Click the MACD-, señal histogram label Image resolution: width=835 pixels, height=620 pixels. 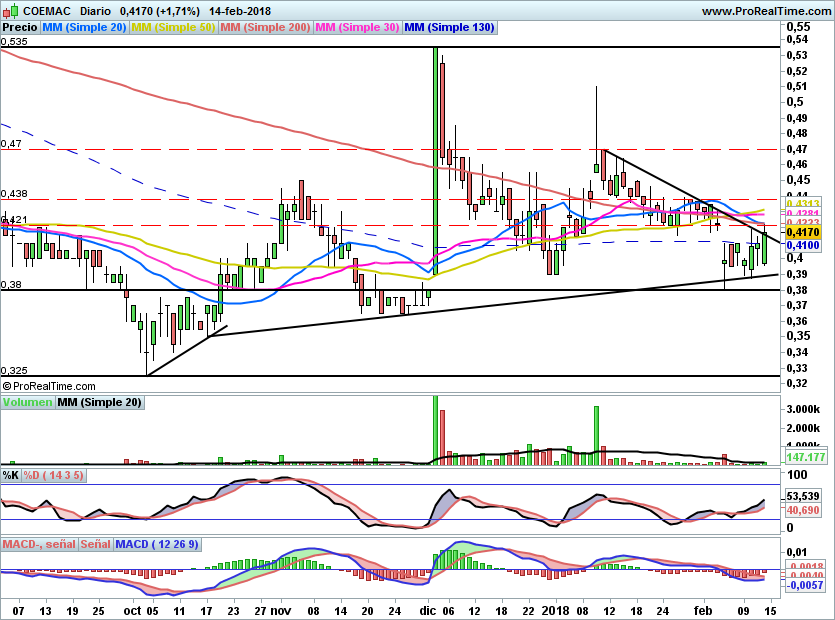click(39, 544)
